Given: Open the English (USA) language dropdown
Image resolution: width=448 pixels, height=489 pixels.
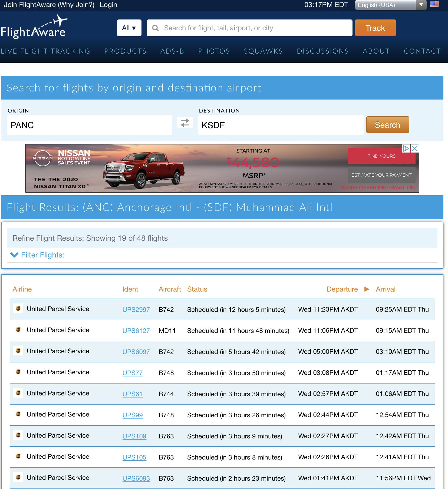Looking at the screenshot, I should (391, 5).
